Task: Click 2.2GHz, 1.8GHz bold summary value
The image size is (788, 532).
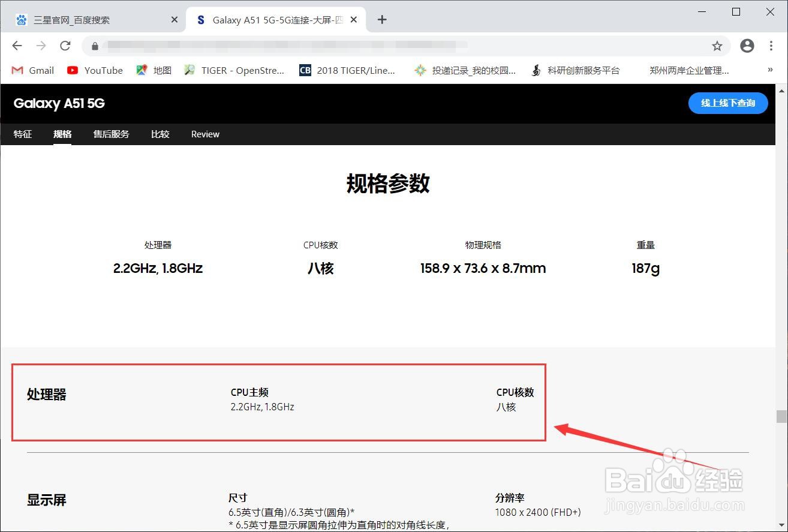Action: click(158, 268)
